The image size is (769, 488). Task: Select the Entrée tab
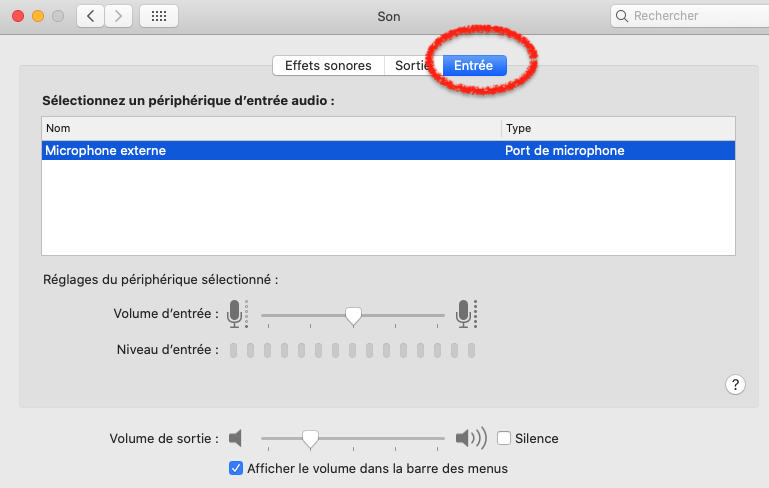(x=473, y=65)
